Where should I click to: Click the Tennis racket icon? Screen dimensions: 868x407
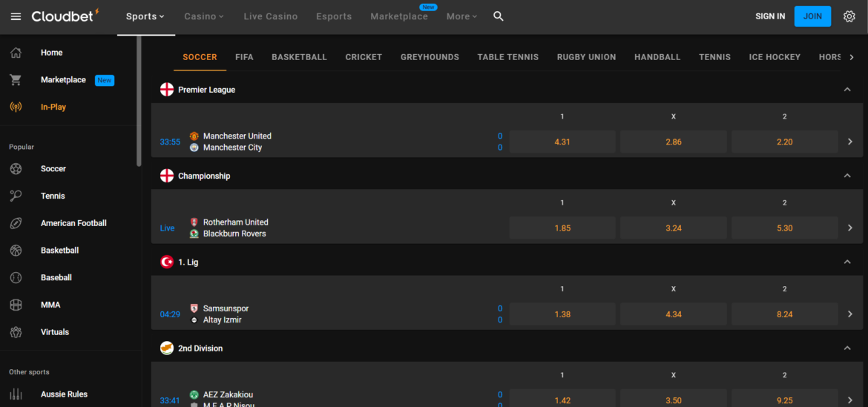tap(16, 196)
